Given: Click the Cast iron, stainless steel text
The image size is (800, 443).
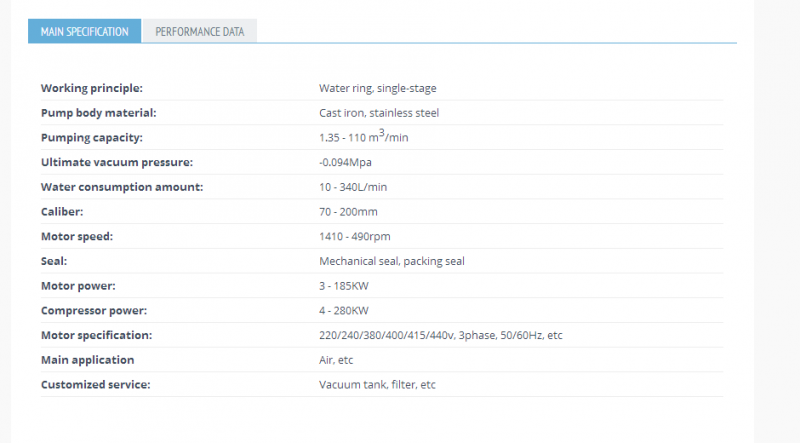Looking at the screenshot, I should tap(379, 113).
